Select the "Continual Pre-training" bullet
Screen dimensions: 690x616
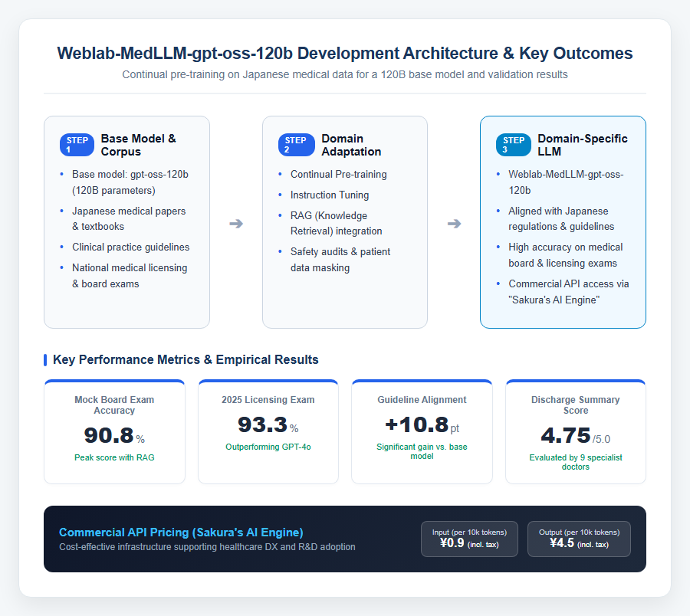click(338, 175)
